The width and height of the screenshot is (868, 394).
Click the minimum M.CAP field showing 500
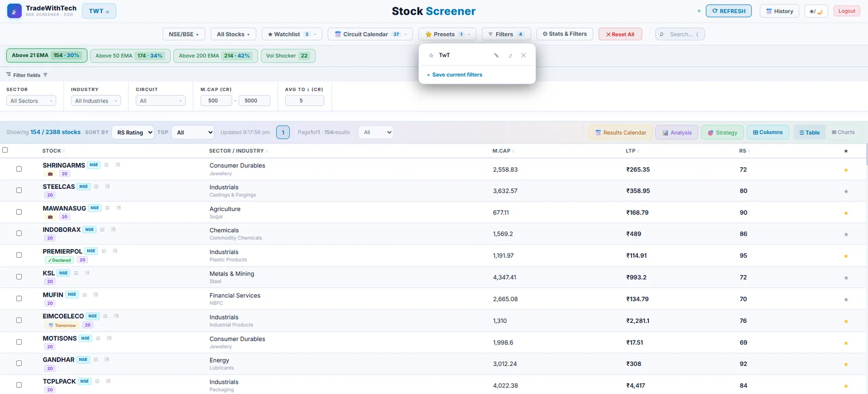click(216, 101)
